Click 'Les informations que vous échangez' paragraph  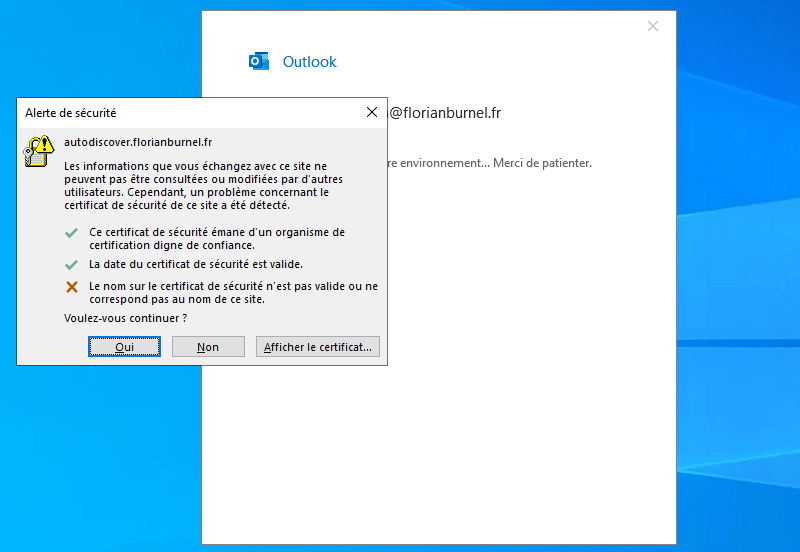(x=204, y=186)
